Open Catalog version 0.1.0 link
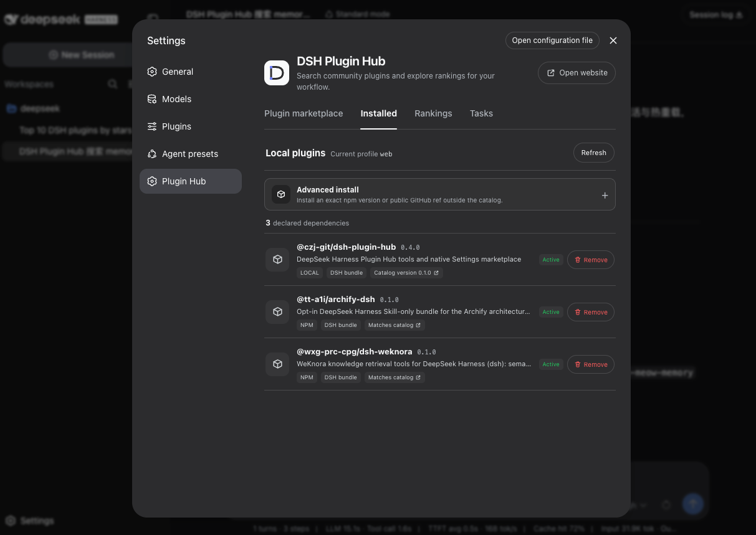756x535 pixels. [406, 273]
